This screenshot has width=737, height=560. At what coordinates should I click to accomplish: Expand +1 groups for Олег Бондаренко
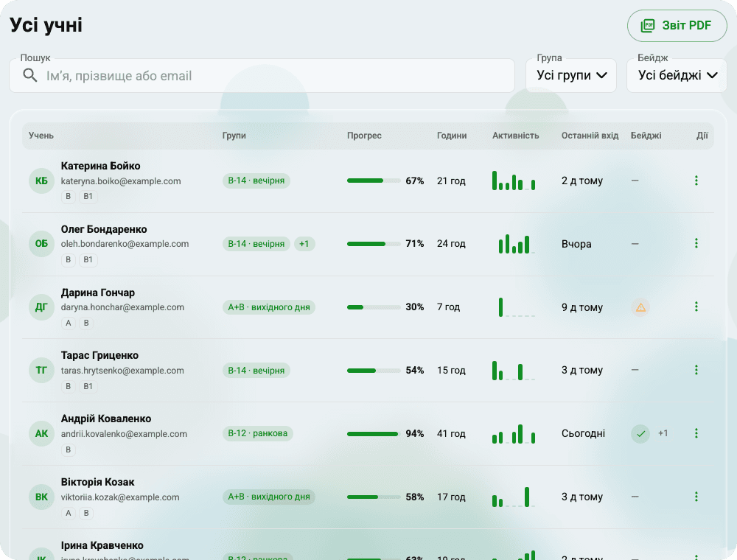(x=304, y=244)
